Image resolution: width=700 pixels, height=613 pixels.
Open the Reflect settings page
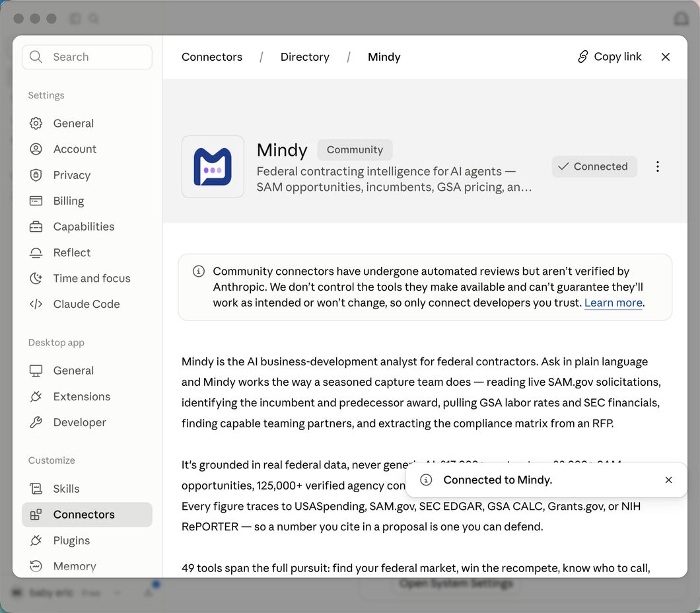tap(87, 253)
